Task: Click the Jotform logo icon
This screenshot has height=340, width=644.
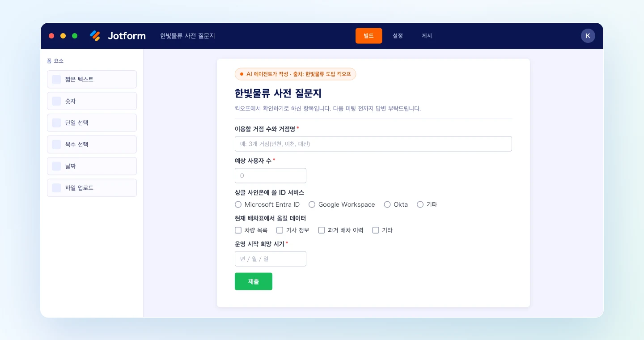Action: click(x=95, y=36)
